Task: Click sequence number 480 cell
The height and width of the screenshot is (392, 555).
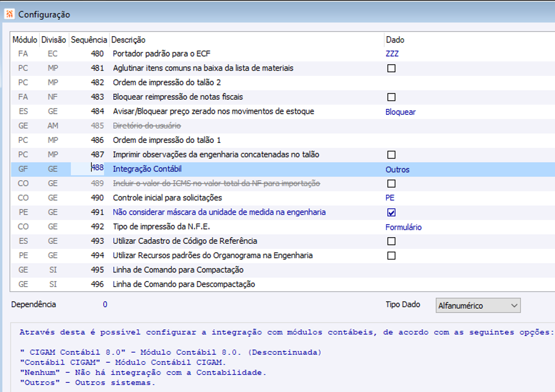Action: [x=97, y=54]
